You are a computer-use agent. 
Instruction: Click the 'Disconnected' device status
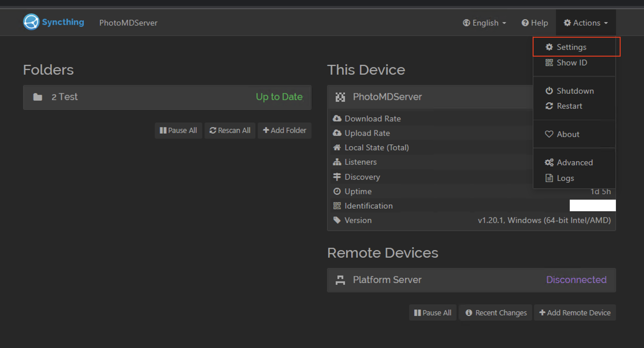(576, 280)
